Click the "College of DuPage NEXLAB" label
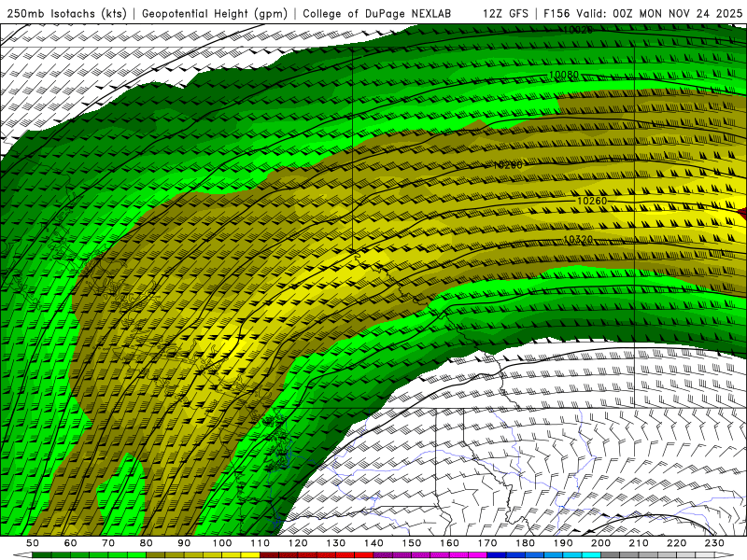747x560 pixels. [x=377, y=13]
